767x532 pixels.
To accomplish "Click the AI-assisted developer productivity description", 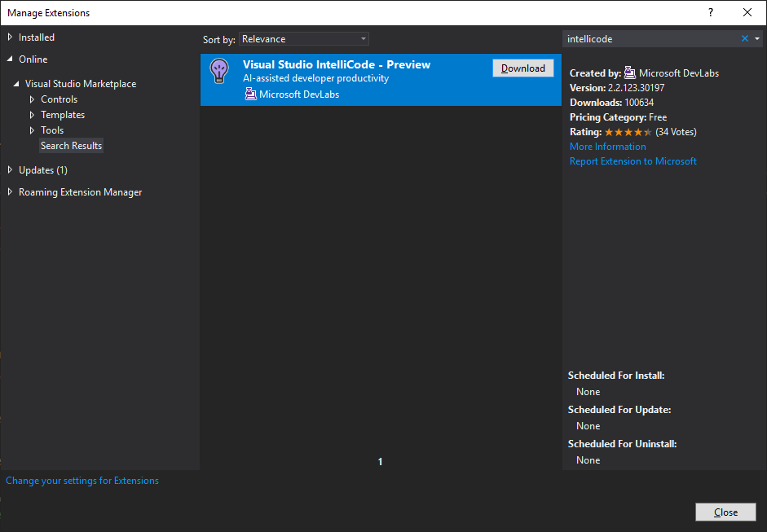I will click(316, 78).
